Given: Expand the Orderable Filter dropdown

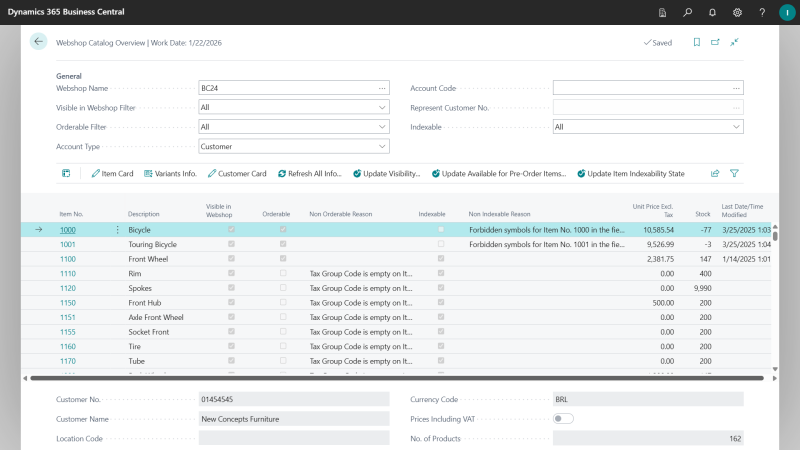Looking at the screenshot, I should click(382, 127).
